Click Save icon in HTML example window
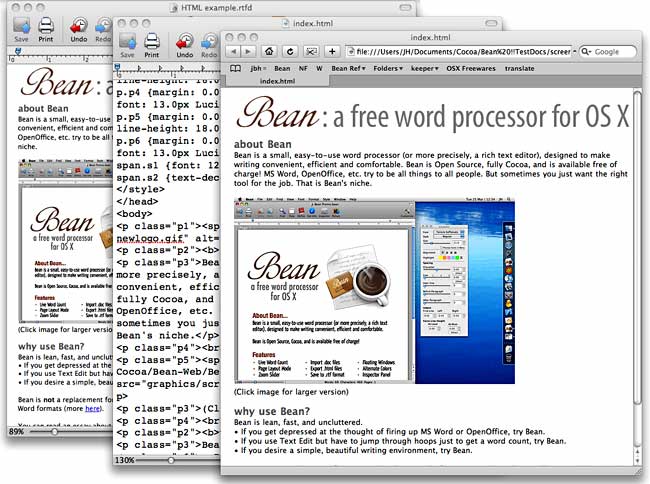 pos(21,30)
